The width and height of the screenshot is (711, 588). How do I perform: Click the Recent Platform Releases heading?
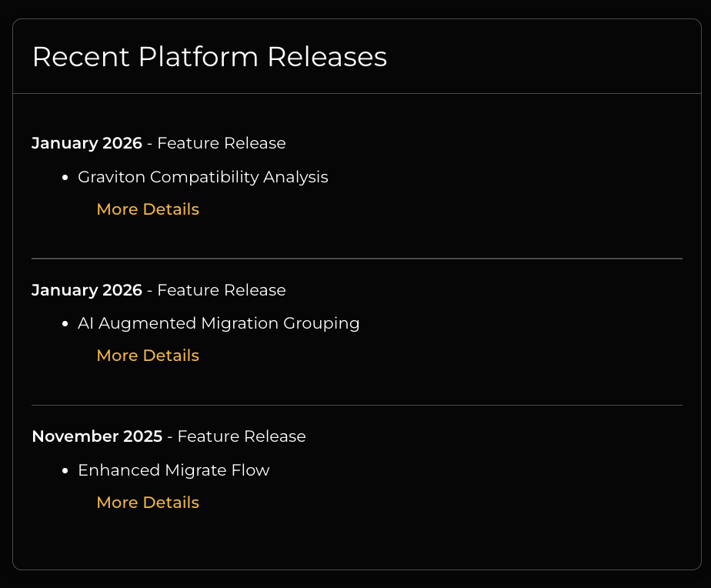tap(209, 57)
